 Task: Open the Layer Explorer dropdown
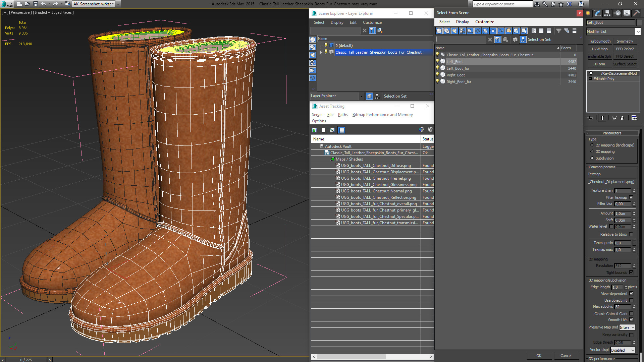click(x=361, y=96)
